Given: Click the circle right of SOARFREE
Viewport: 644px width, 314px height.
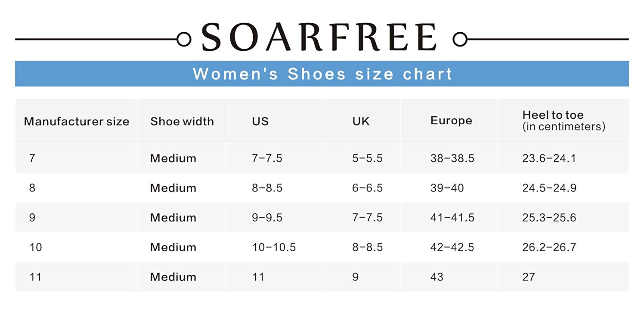Looking at the screenshot, I should click(460, 39).
